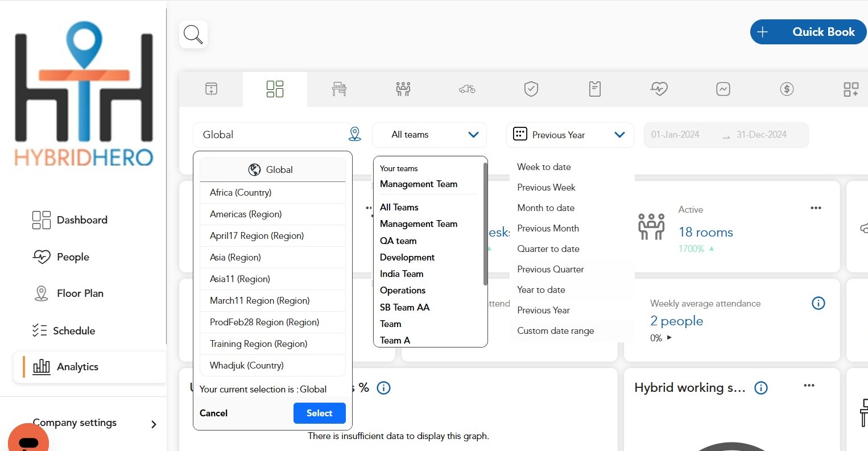Choose QA team in team list

pyautogui.click(x=398, y=241)
